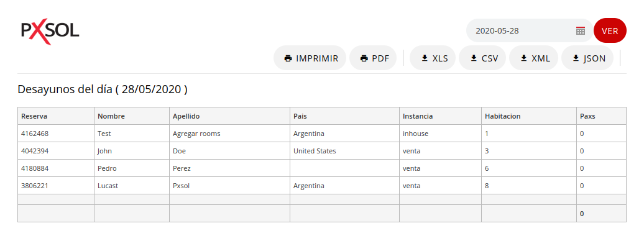Image resolution: width=644 pixels, height=236 pixels.
Task: Click the IMPRIMIR button label
Action: (317, 58)
